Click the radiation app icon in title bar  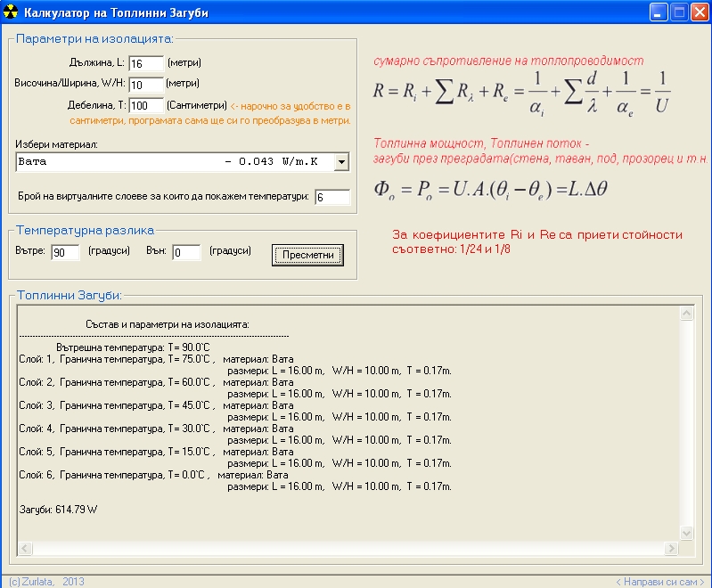11,12
